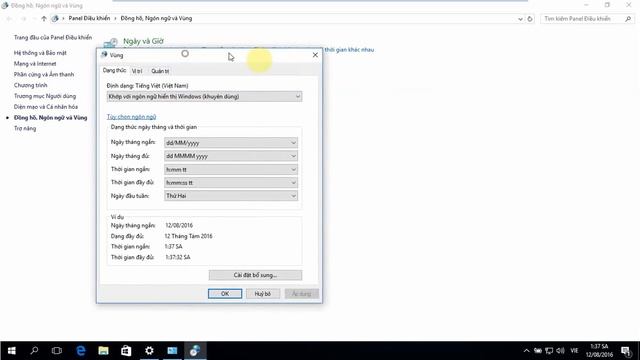Switch VIE input language indicator
The width and height of the screenshot is (640, 360).
[574, 351]
